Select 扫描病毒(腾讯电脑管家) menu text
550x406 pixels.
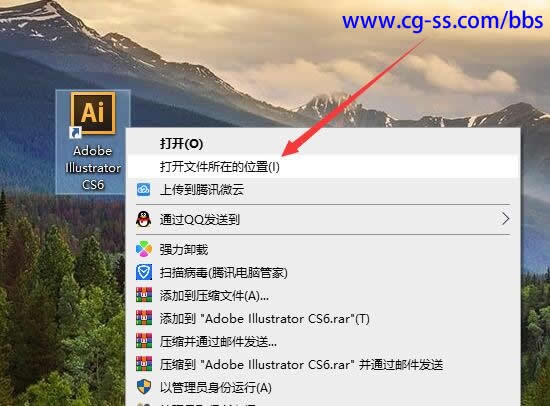(x=223, y=273)
